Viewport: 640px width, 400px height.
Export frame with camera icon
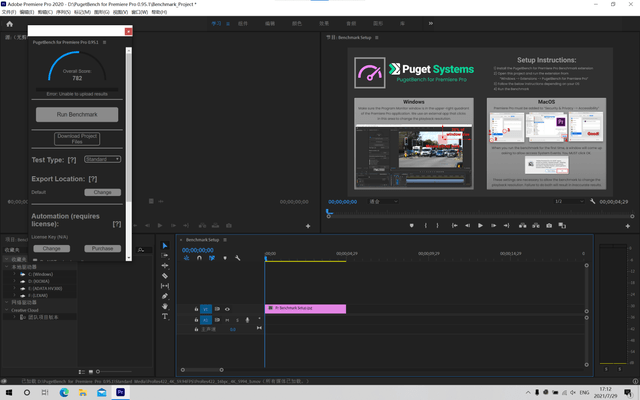tap(549, 225)
